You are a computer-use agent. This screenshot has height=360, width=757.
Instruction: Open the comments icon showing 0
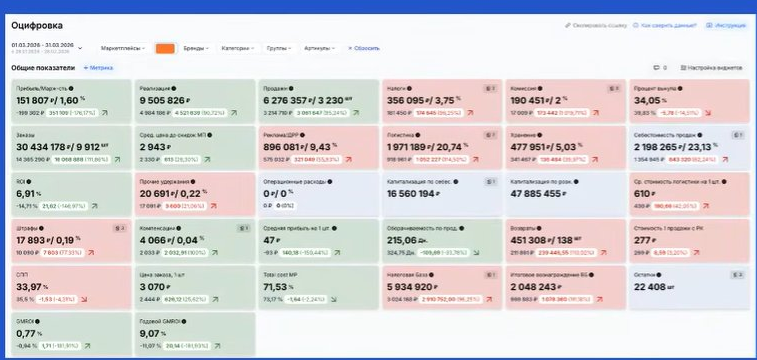(x=660, y=68)
